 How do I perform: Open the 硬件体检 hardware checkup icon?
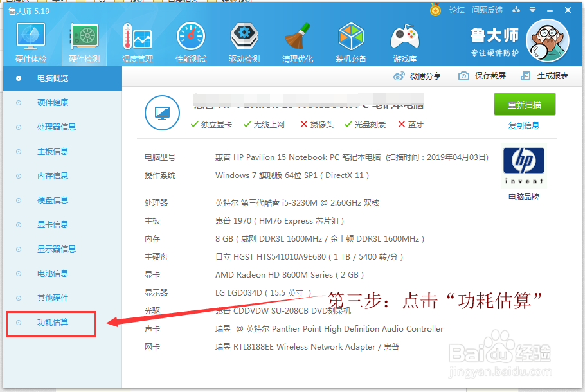(31, 42)
